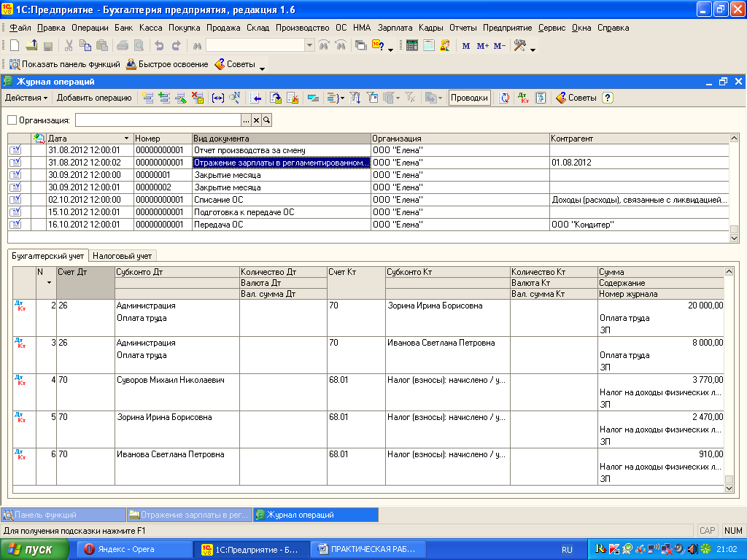747x560 pixels.
Task: Open the Отчеты menu
Action: (462, 28)
